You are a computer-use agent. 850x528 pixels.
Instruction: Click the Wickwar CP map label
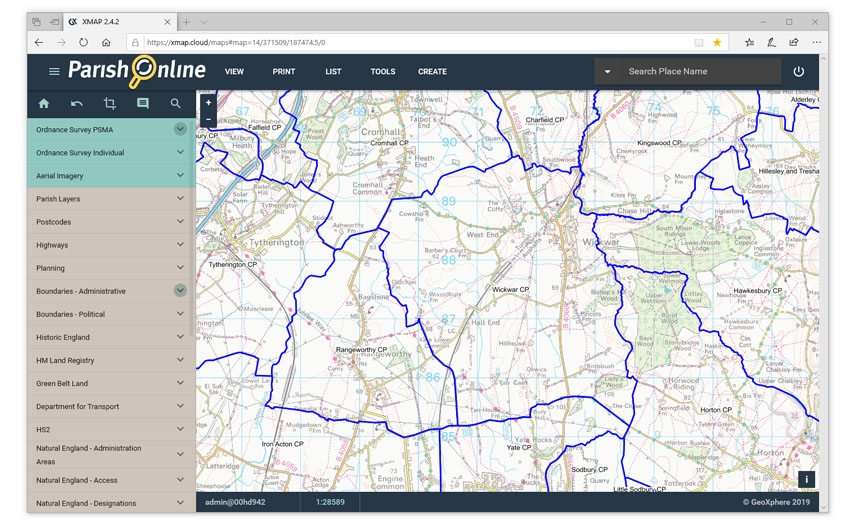click(510, 289)
